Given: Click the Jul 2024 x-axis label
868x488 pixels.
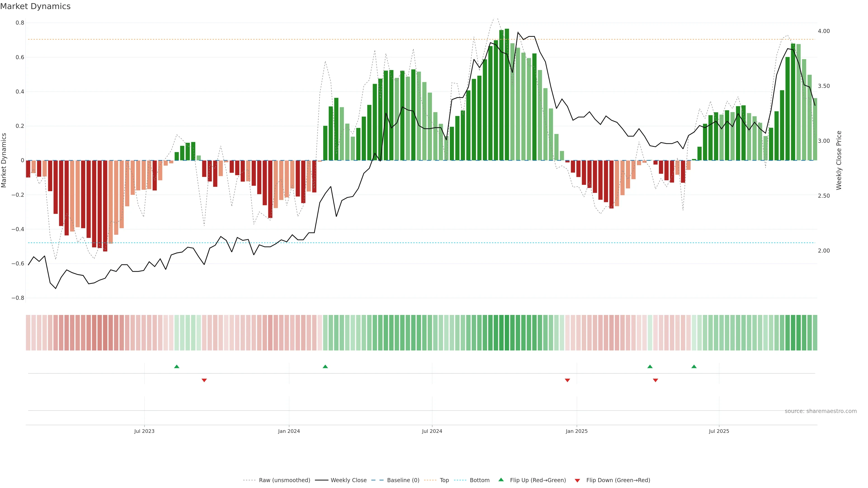Looking at the screenshot, I should [432, 431].
